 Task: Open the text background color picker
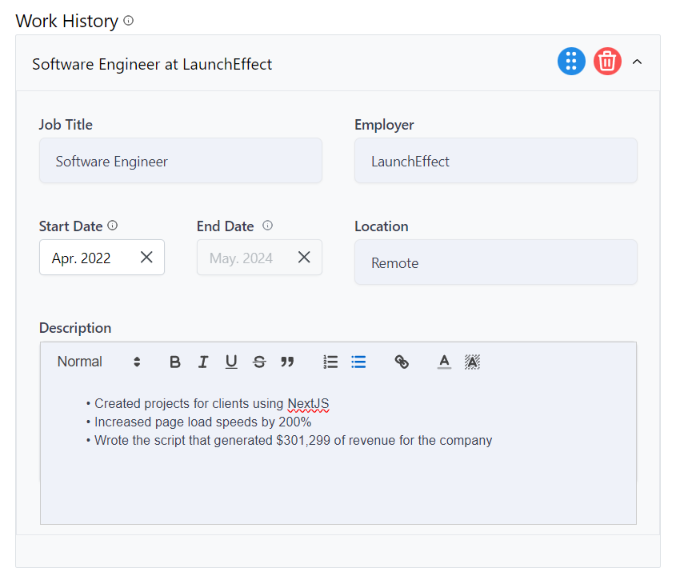tap(472, 362)
